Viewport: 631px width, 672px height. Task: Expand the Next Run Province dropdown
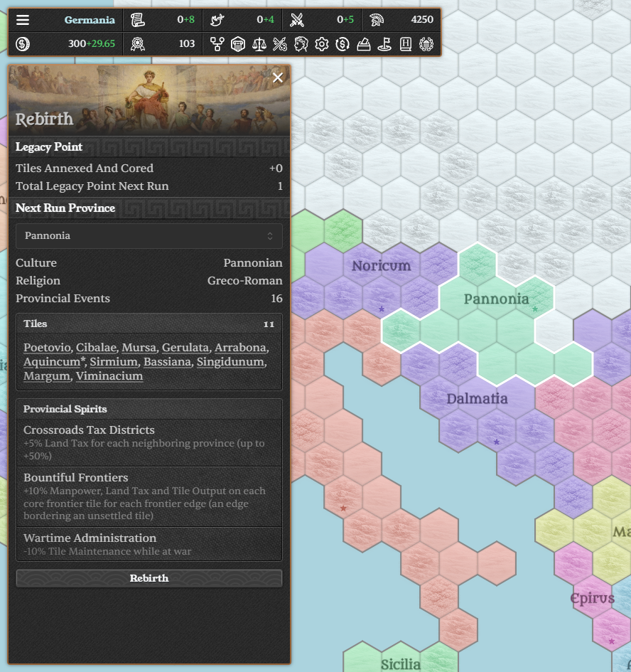pyautogui.click(x=149, y=235)
